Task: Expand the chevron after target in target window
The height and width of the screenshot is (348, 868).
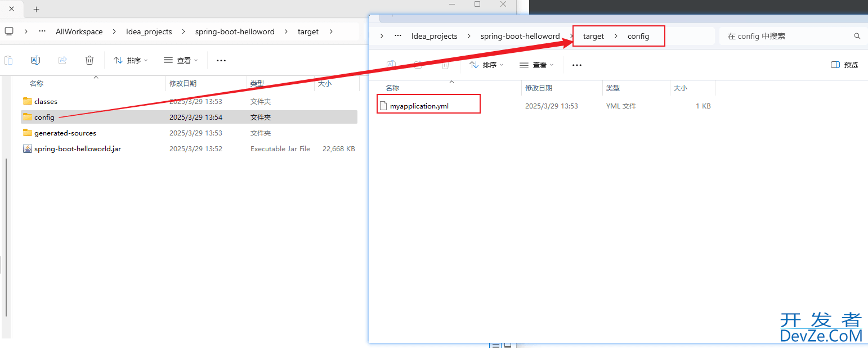Action: (331, 31)
